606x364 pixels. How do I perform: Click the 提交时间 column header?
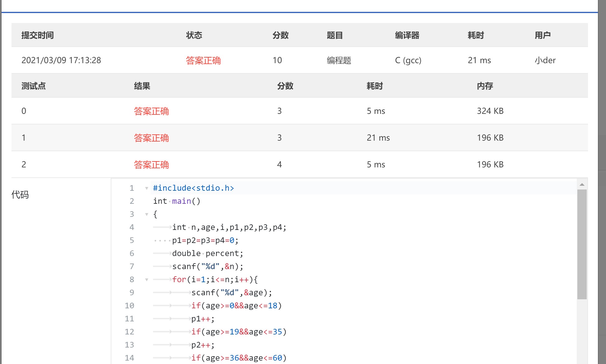(37, 35)
